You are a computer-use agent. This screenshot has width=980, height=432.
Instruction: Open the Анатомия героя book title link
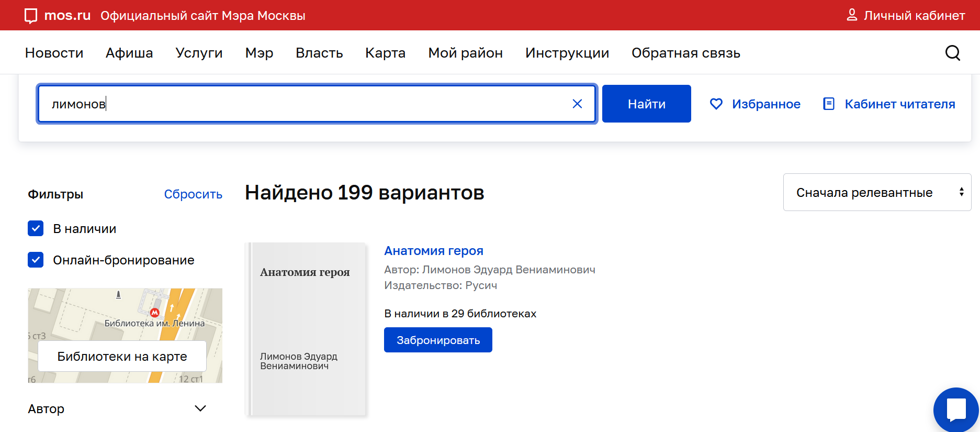click(433, 251)
